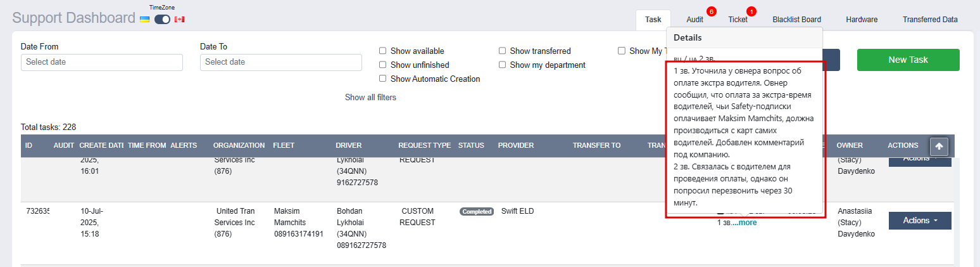This screenshot has height=267, width=980.
Task: Click the Canada flag icon
Action: (x=179, y=20)
